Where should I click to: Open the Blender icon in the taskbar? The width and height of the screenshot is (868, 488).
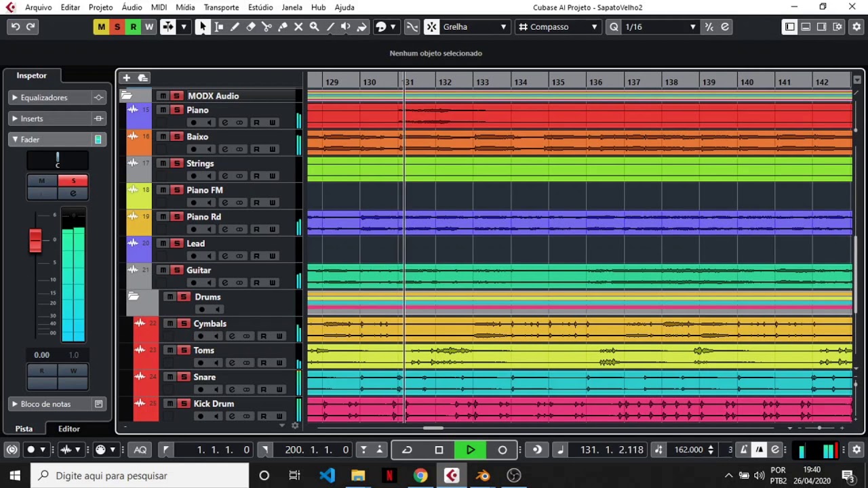pyautogui.click(x=483, y=476)
